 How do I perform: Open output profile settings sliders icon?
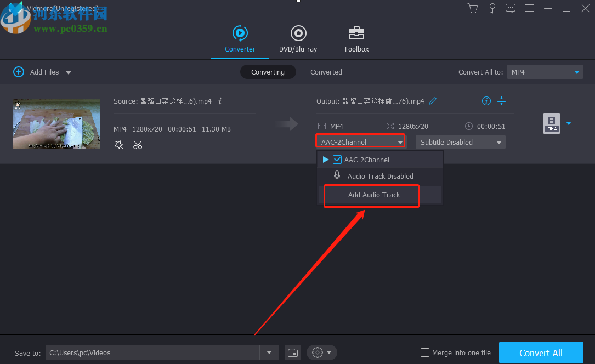click(x=501, y=101)
